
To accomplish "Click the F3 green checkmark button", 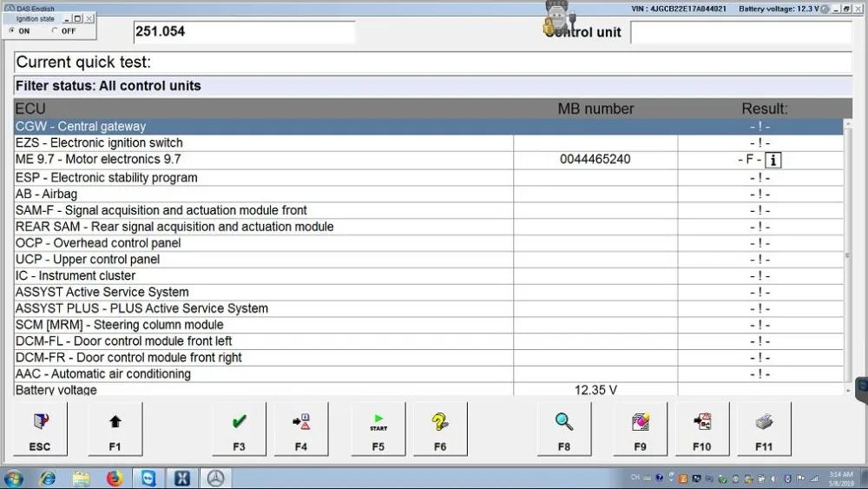I will (x=240, y=429).
